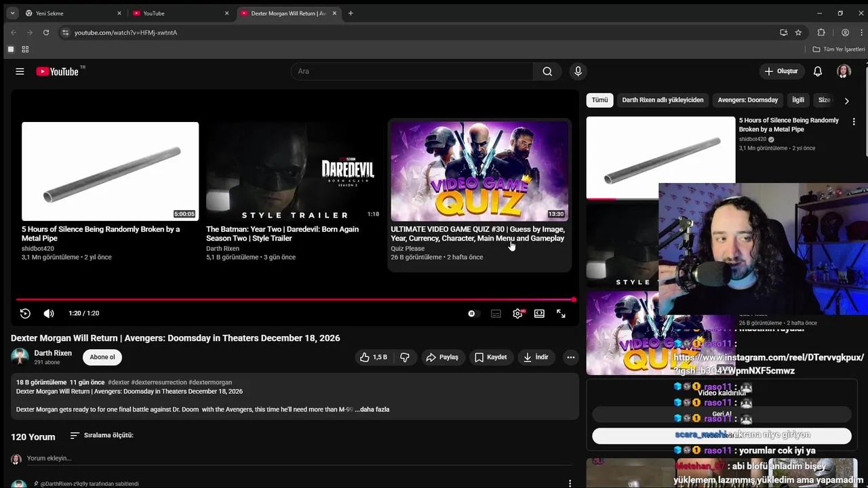Open the metal pipe endscreen thumbnail

pos(110,171)
